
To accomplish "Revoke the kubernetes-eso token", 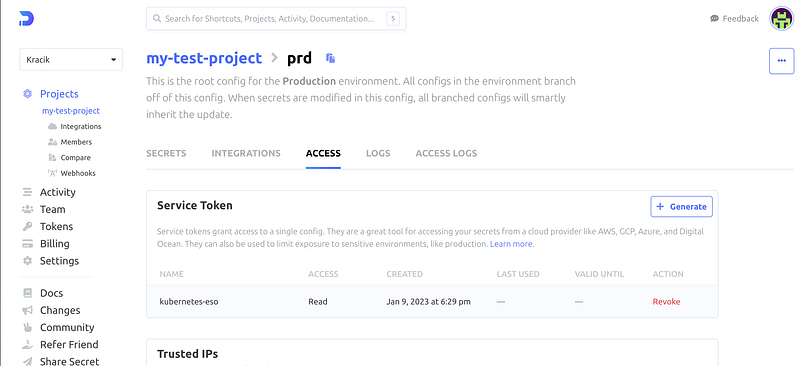I will pyautogui.click(x=666, y=302).
